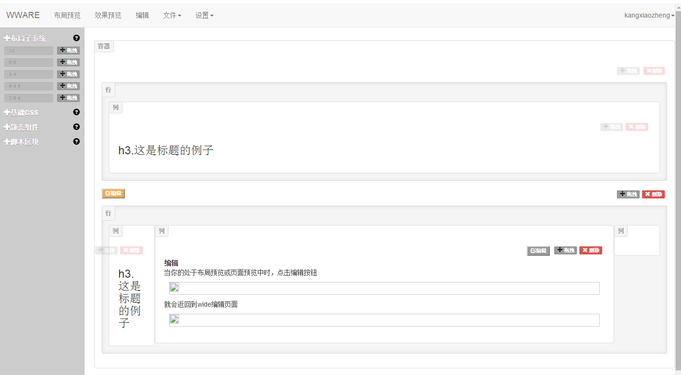Screen dimensions: 681x375
Task: Click faded delete button in the first h3 column
Action: pos(637,127)
